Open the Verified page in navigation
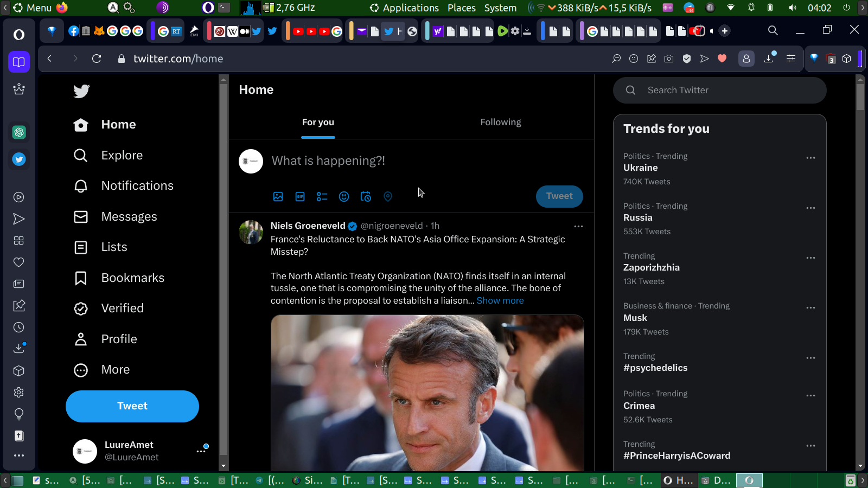 coord(109,309)
